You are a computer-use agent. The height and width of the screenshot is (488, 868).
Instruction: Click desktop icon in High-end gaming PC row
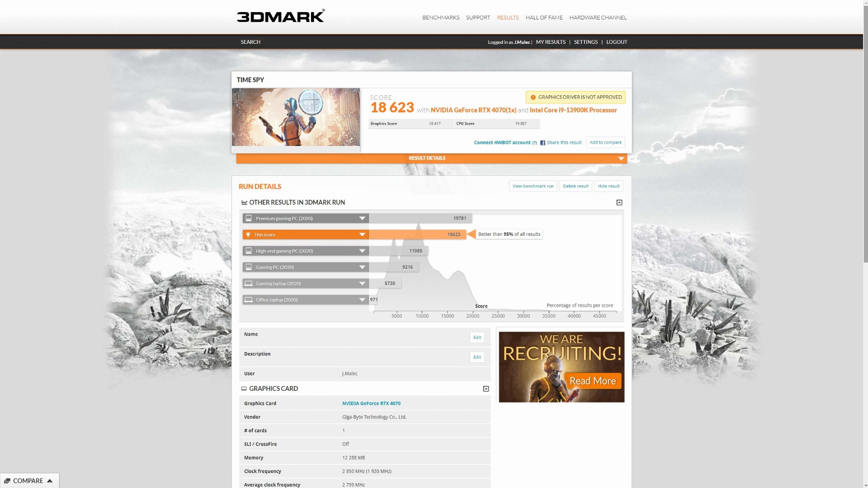tap(248, 251)
